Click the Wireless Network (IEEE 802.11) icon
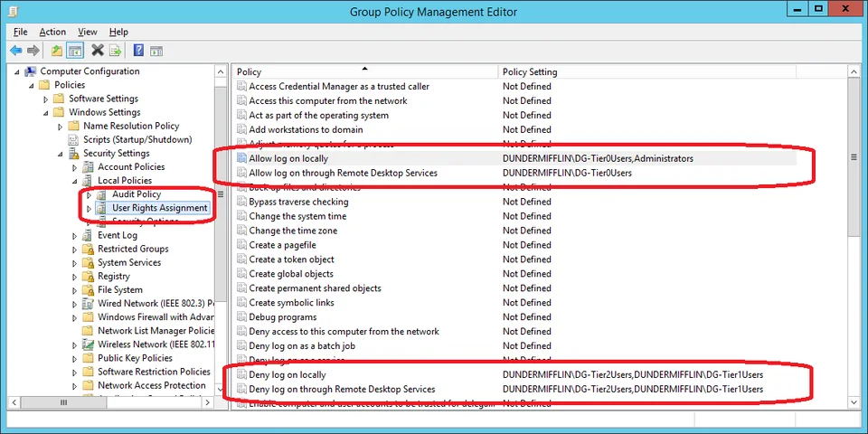Image resolution: width=868 pixels, height=434 pixels. (88, 344)
